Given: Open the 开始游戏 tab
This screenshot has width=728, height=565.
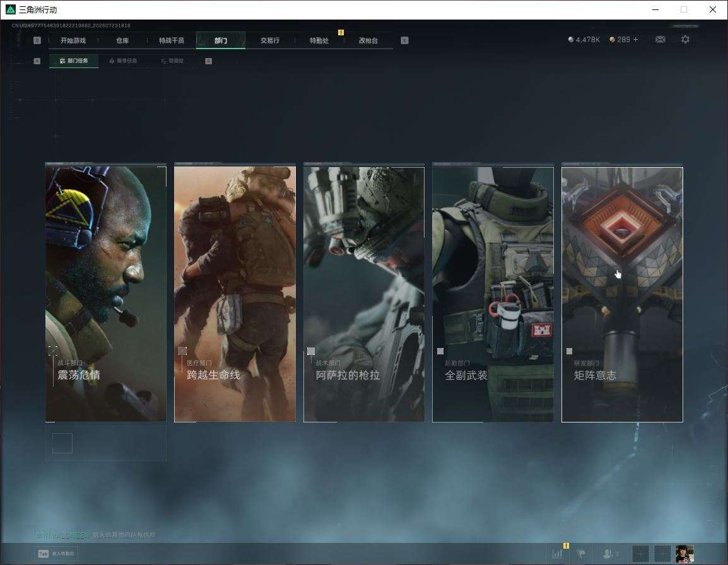Looking at the screenshot, I should tap(73, 40).
